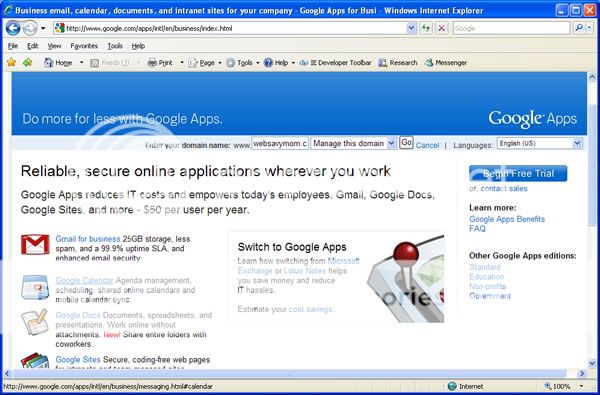This screenshot has width=600, height=395.
Task: Open the Tools gear toolbar menu
Action: pyautogui.click(x=242, y=63)
